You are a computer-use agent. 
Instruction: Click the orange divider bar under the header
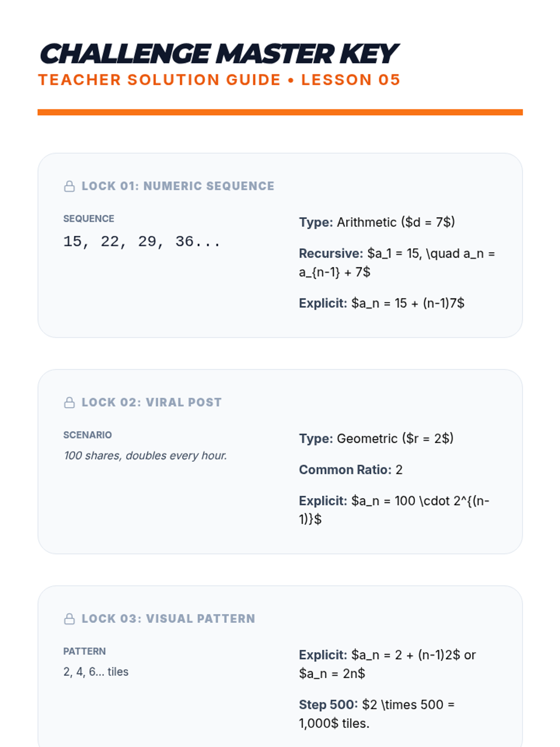[x=280, y=112]
